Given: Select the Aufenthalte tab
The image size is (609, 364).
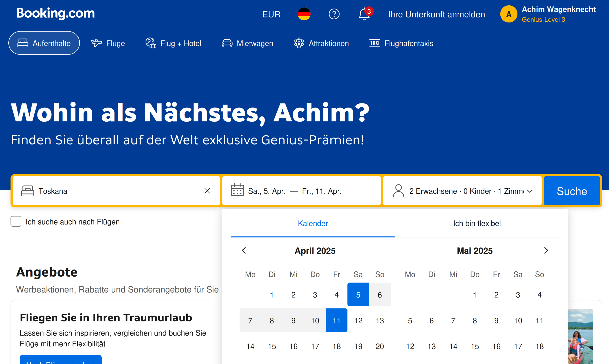Looking at the screenshot, I should [x=44, y=43].
